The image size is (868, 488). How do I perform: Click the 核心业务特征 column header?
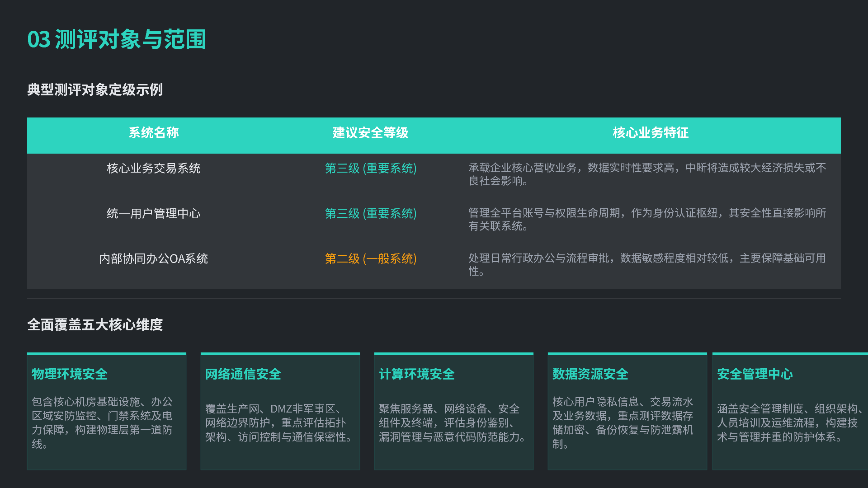tap(651, 132)
